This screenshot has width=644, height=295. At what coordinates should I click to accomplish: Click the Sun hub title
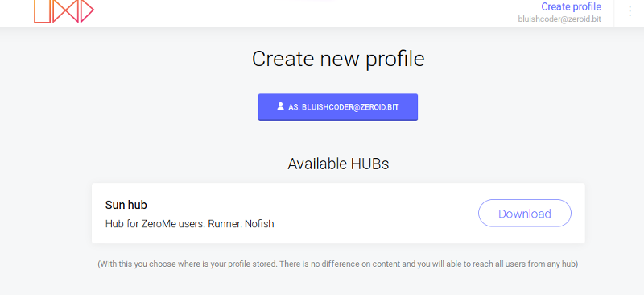tap(126, 205)
